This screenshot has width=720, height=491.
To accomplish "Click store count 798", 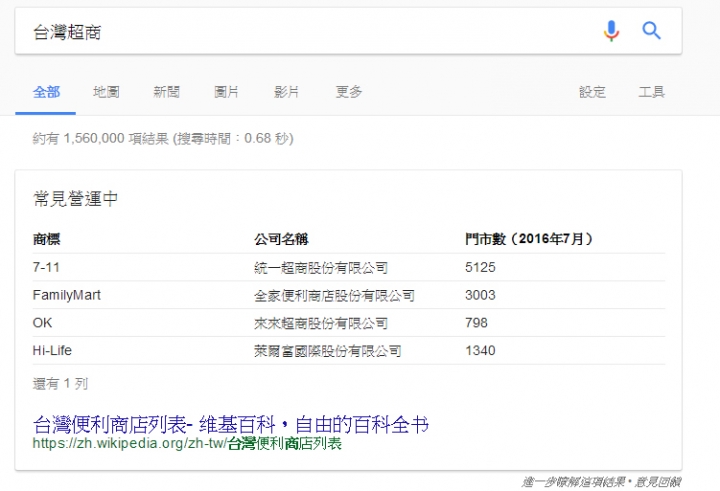I will [x=476, y=323].
